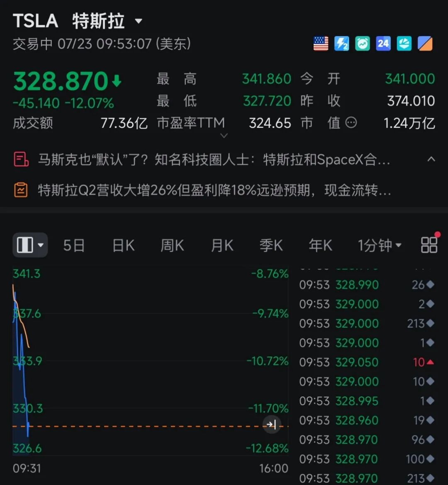The height and width of the screenshot is (485, 448).
Task: Tap the jump-to-latest arrow on chart
Action: click(271, 425)
